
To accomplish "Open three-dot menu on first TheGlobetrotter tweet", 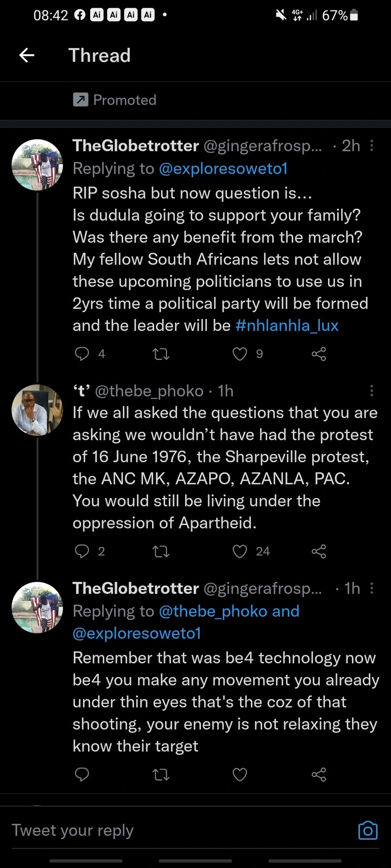I will [372, 145].
